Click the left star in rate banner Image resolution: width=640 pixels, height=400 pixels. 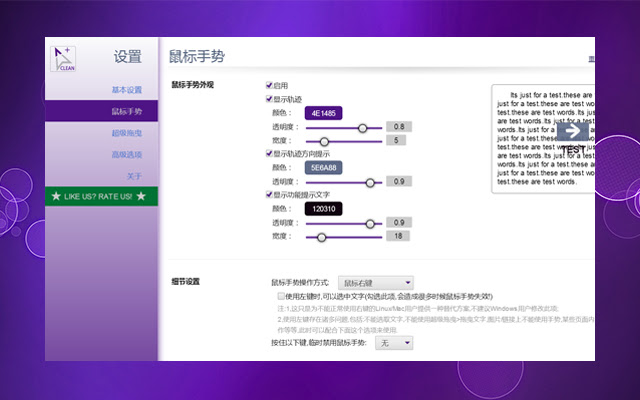click(x=55, y=195)
